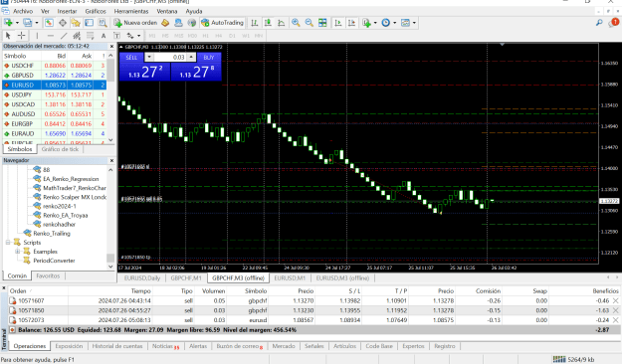Viewport: 622px width, 364px height.
Task: Open the signals cloud icon
Action: [178, 23]
